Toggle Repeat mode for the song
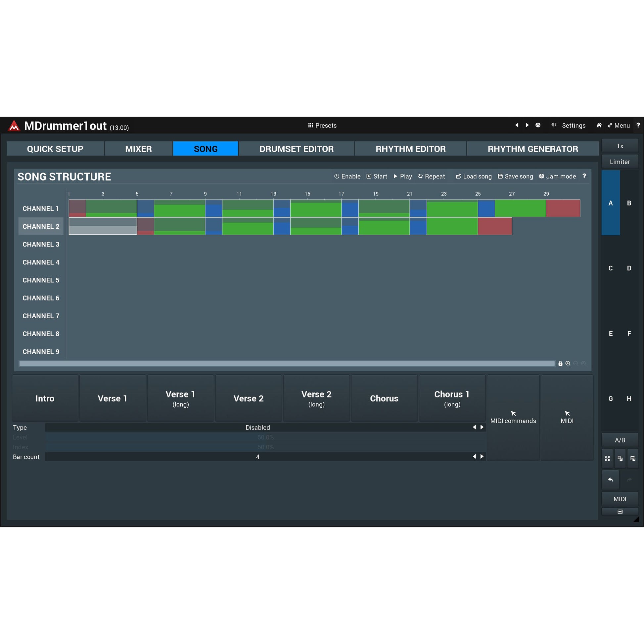This screenshot has width=644, height=644. (x=431, y=176)
